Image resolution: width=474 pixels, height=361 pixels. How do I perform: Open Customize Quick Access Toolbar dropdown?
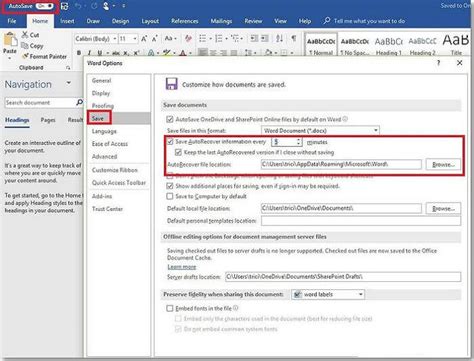tap(124, 6)
